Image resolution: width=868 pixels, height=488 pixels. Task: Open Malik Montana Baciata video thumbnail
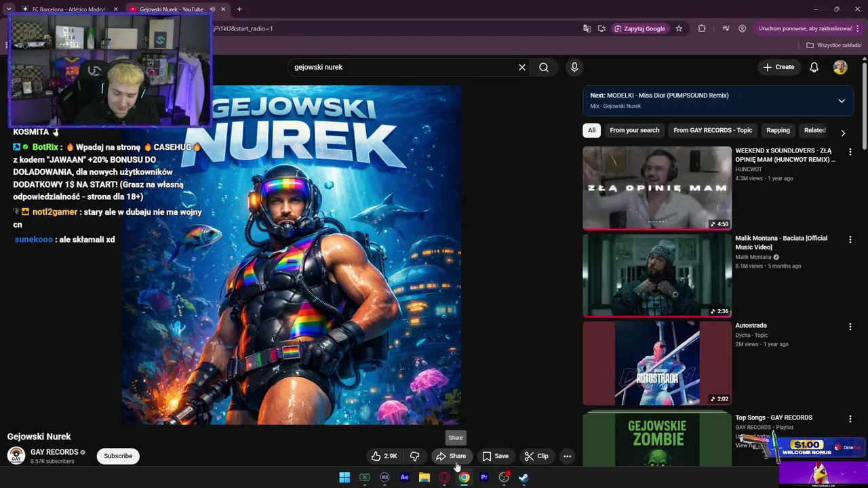tap(657, 276)
